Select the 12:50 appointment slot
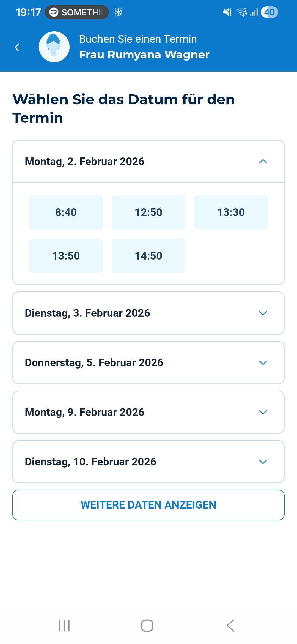 coord(148,212)
